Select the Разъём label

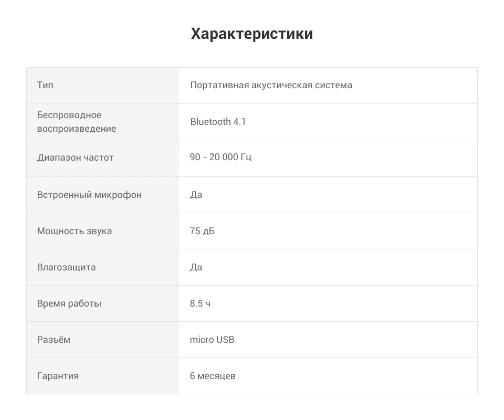[54, 340]
